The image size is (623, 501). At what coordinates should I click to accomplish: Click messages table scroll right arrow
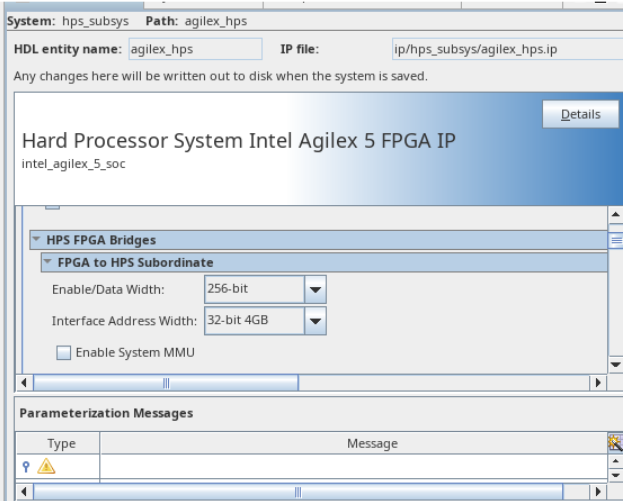[x=599, y=492]
